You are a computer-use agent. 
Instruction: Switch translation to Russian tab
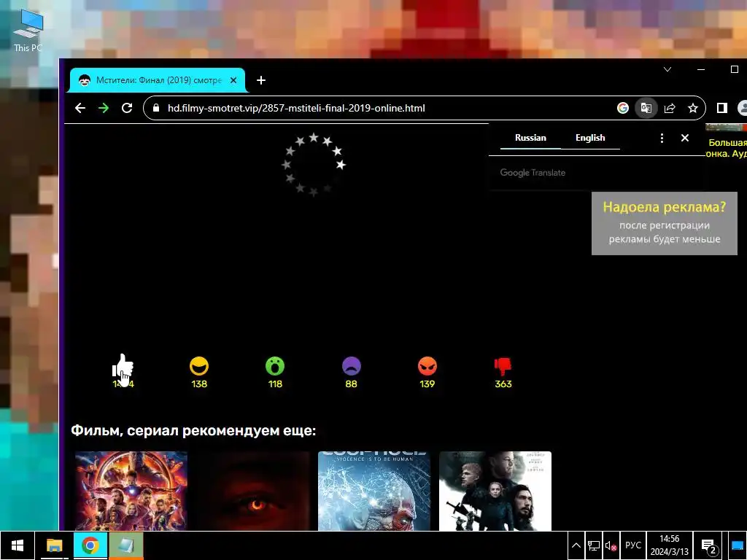530,138
